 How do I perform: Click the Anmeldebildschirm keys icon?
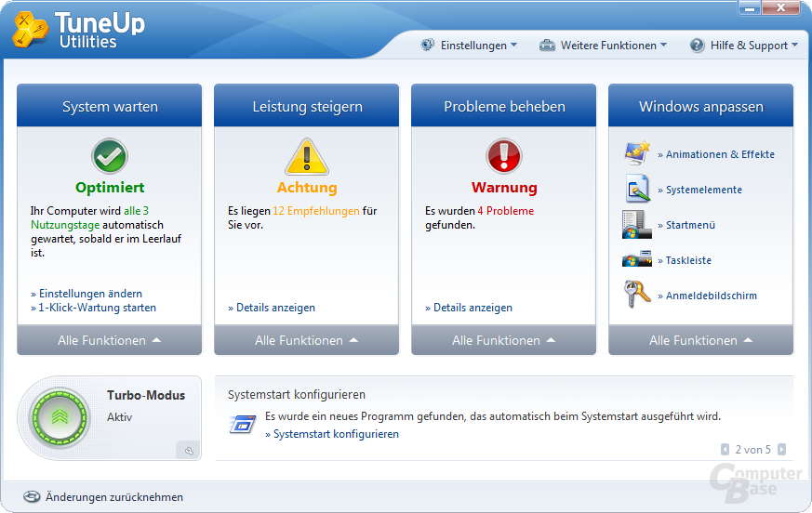pyautogui.click(x=637, y=294)
